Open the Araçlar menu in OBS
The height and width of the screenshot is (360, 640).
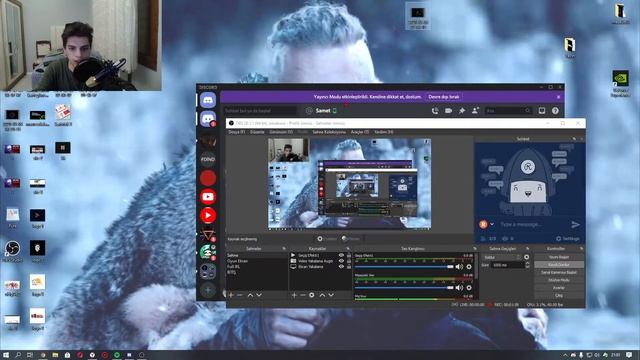point(360,132)
